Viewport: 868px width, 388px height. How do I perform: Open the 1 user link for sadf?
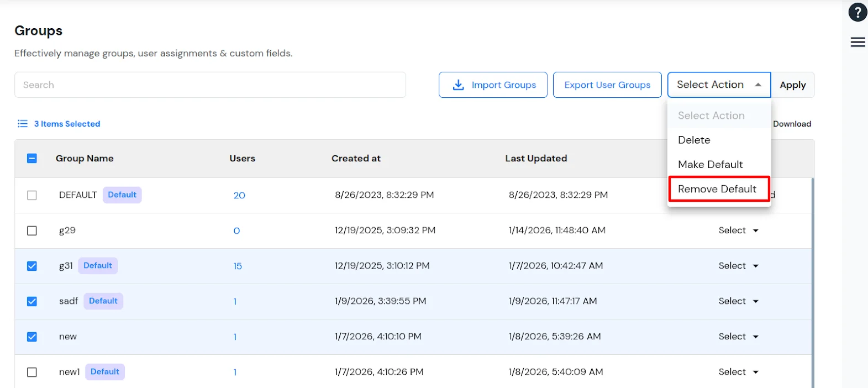235,301
